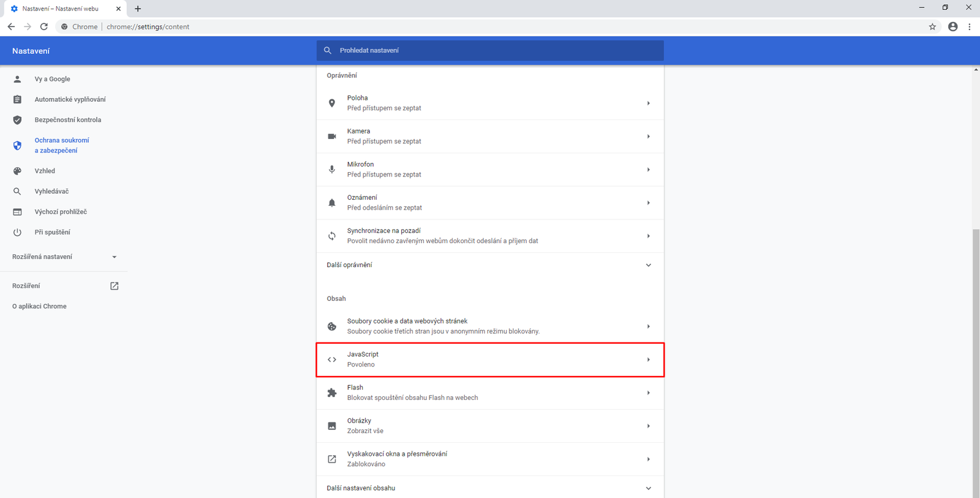The width and height of the screenshot is (980, 498).
Task: Open O aplikaci Chrome page
Action: tap(39, 306)
